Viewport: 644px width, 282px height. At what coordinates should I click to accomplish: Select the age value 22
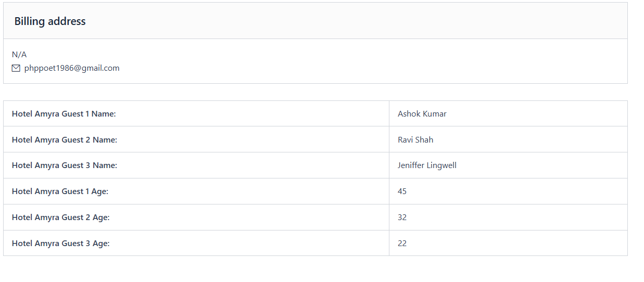(402, 243)
